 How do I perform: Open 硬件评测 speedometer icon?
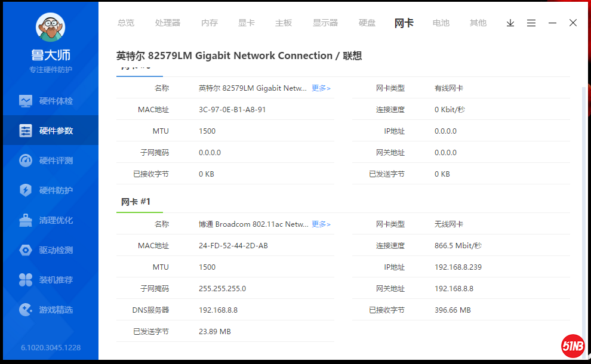[x=26, y=161]
